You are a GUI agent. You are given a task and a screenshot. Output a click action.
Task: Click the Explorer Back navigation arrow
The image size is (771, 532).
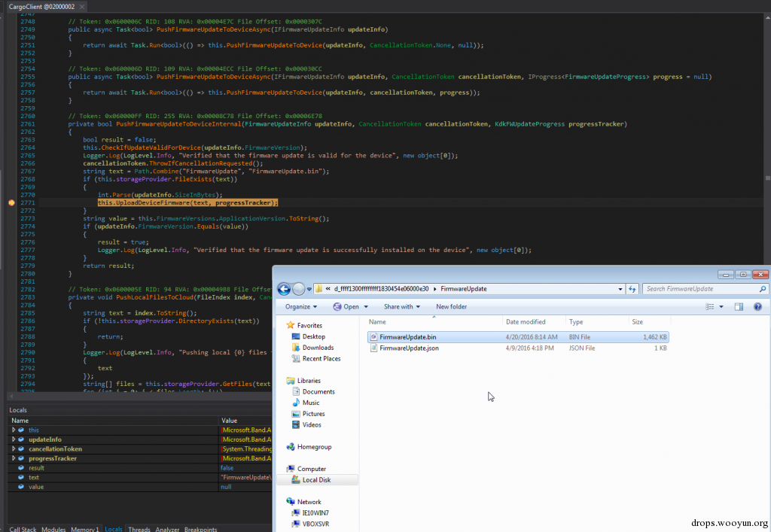[284, 289]
